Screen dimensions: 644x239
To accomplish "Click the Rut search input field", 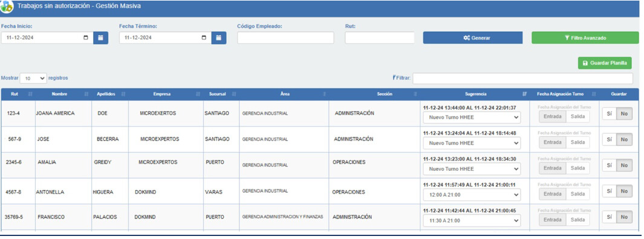I will click(x=380, y=37).
